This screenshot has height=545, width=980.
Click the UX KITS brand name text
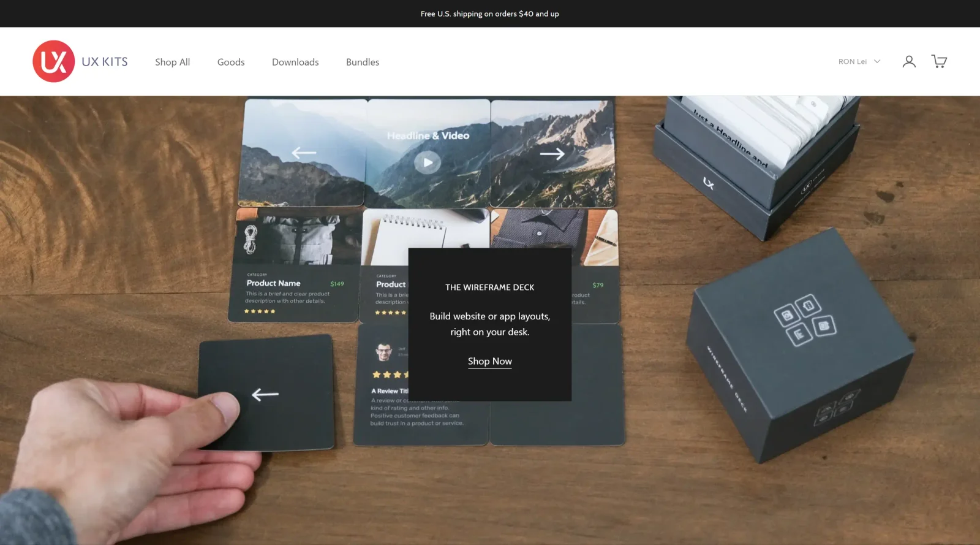point(105,62)
